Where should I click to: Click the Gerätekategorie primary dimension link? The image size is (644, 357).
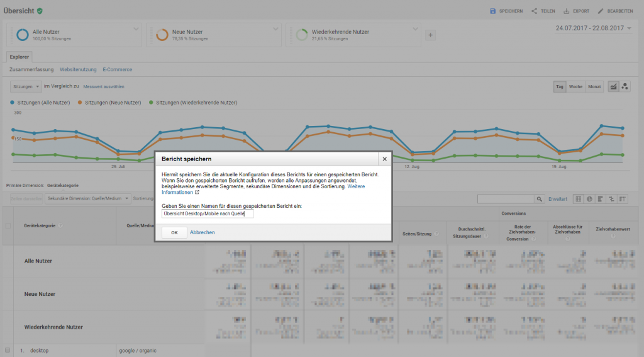(63, 186)
